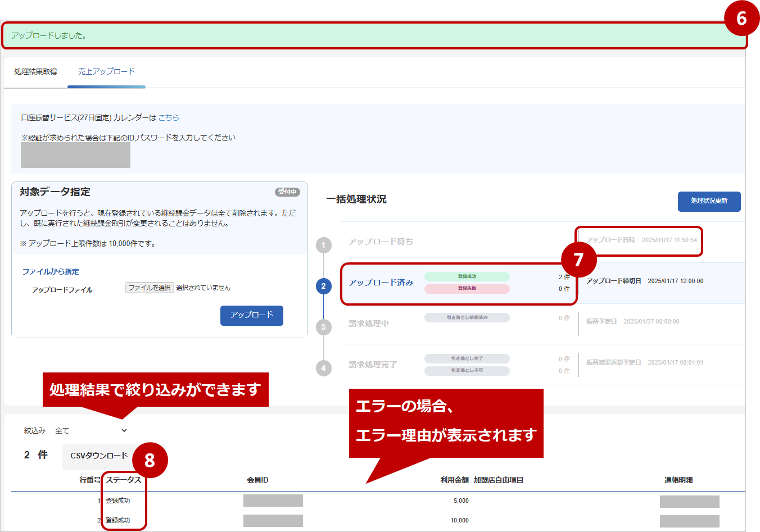The image size is (760, 532).
Task: Click the アップロード日時 timestamp 2025/01/17 11:50:54
Action: [x=669, y=240]
